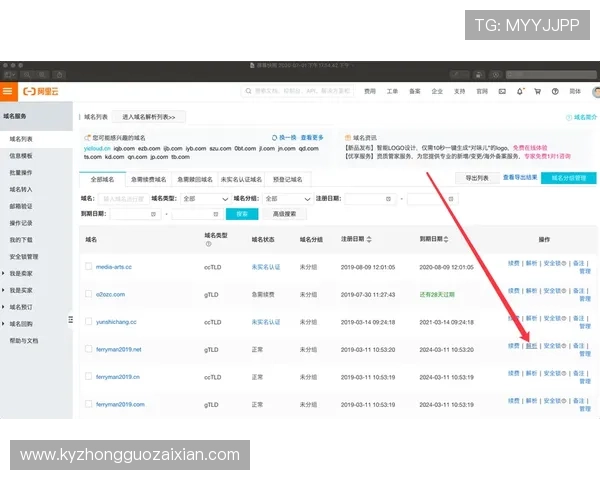The height and width of the screenshot is (480, 600).
Task: Expand 域名回购 in the sidebar
Action: [3, 324]
